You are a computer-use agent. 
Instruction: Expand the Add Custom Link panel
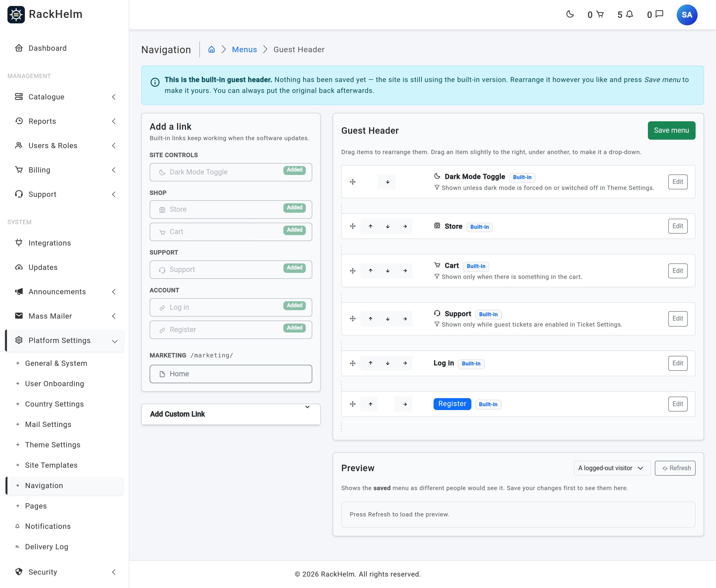point(230,414)
